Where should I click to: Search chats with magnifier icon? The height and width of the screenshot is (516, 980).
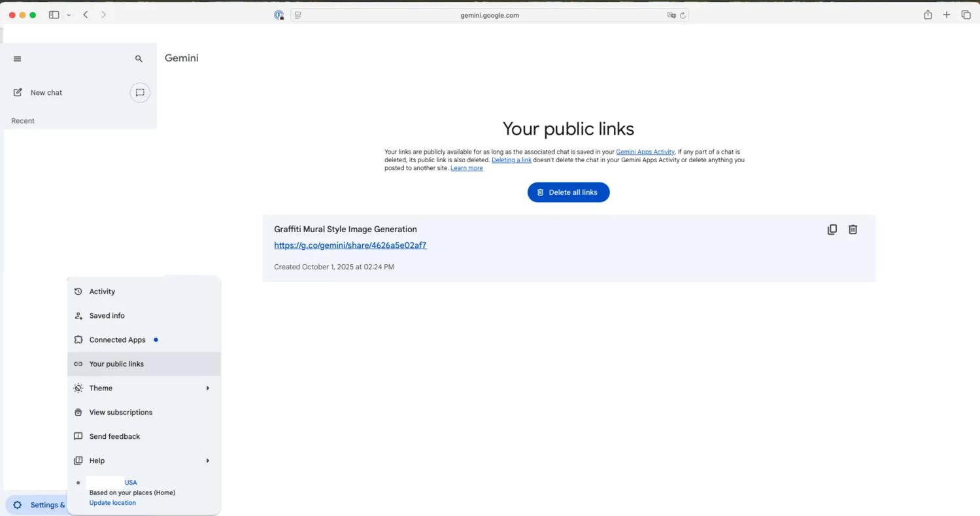click(139, 59)
